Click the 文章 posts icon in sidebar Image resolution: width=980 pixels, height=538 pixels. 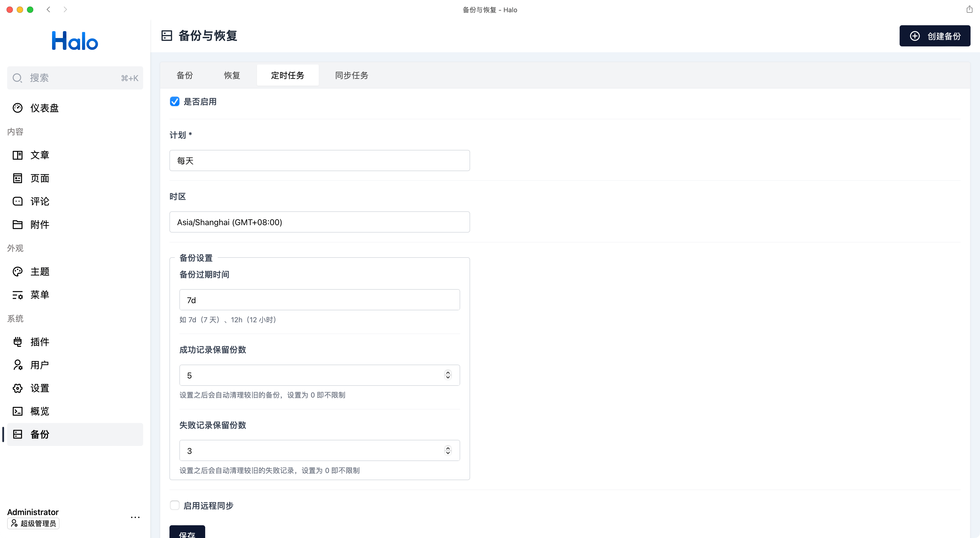point(18,155)
